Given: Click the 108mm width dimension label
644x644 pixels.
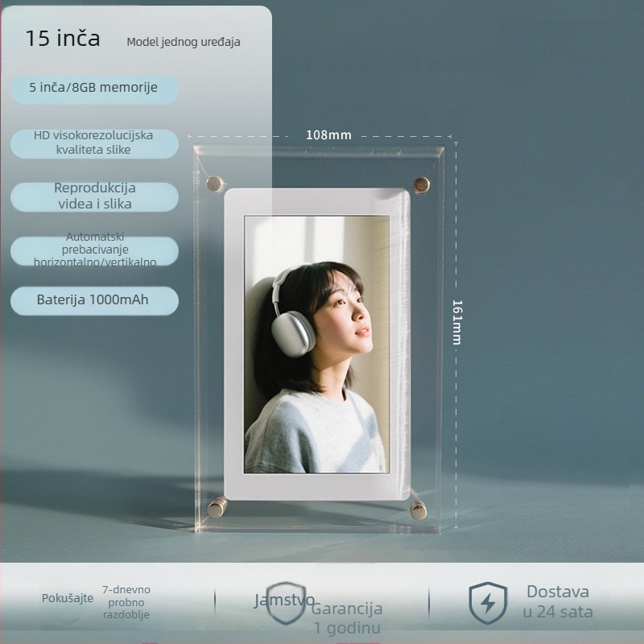Looking at the screenshot, I should [328, 135].
